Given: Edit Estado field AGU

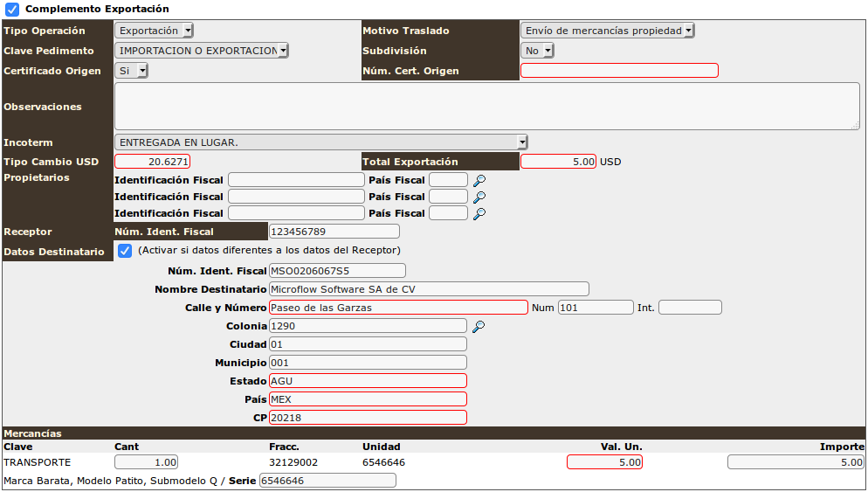Looking at the screenshot, I should (368, 381).
